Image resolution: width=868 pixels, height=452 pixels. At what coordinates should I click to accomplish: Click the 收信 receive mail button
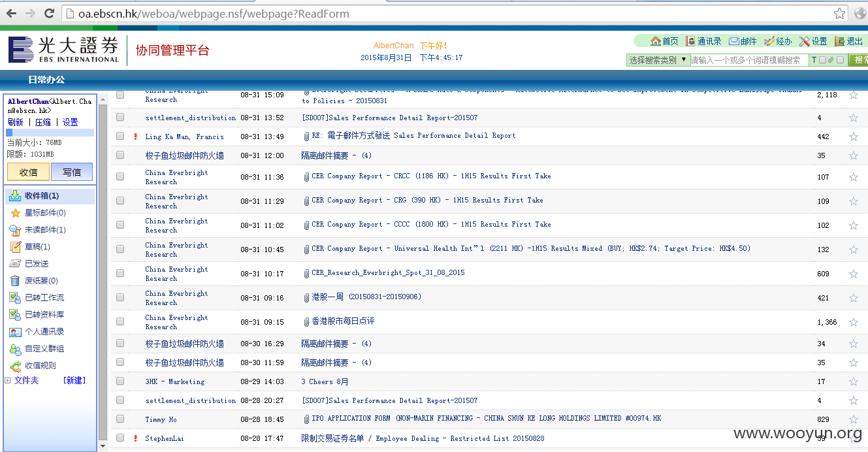click(28, 172)
